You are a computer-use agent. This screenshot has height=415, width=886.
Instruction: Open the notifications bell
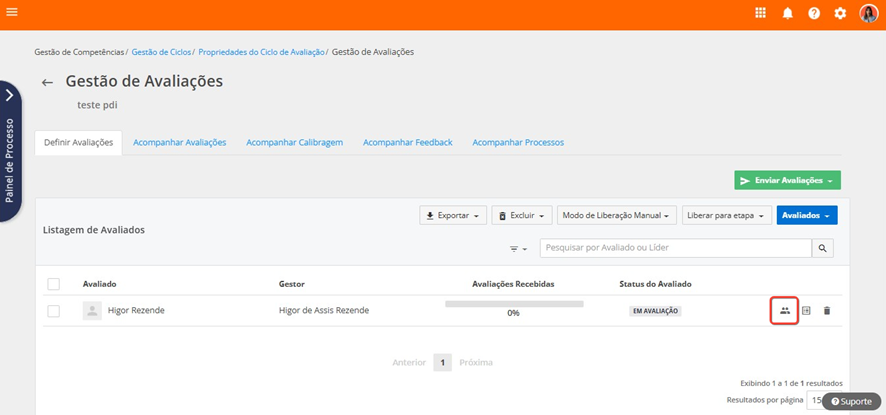[x=788, y=13]
